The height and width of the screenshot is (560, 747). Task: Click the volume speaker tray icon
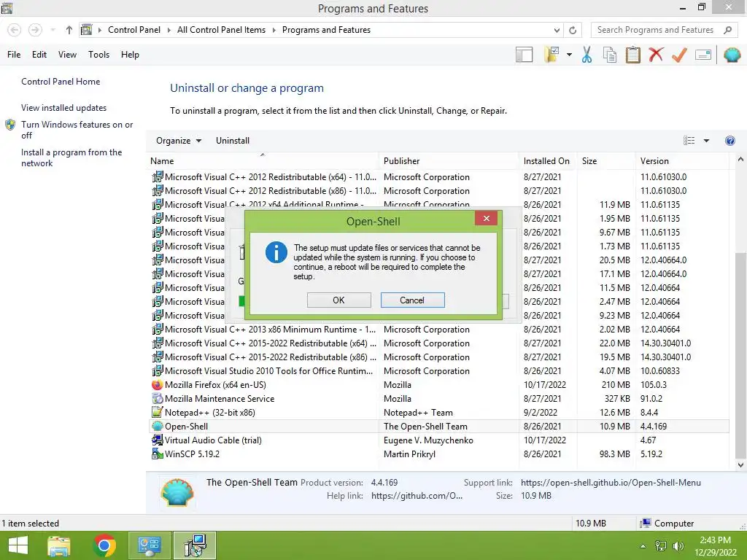tap(678, 546)
